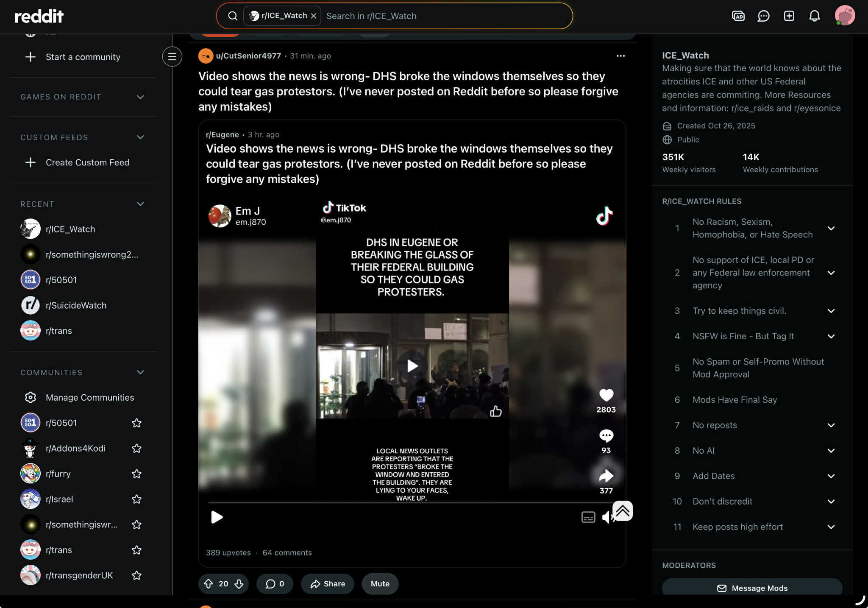Open r/SuicideWatch from recent list
Image resolution: width=868 pixels, height=608 pixels.
tap(76, 305)
